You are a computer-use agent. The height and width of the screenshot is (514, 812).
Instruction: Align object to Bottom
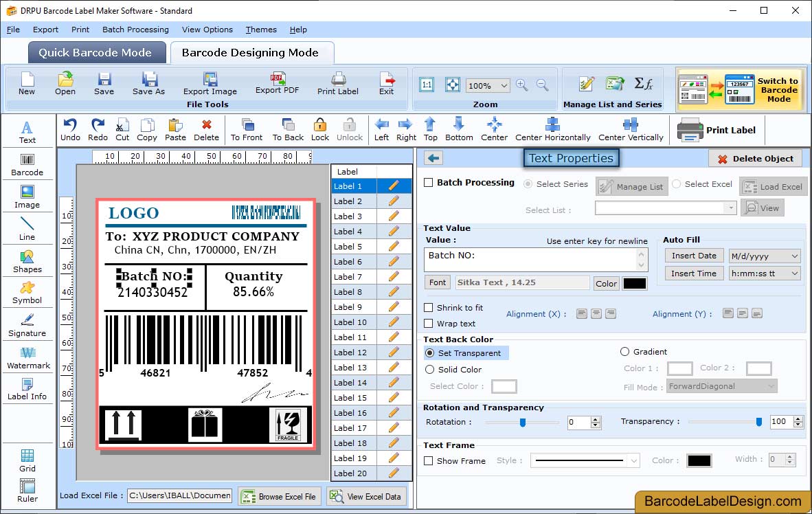(x=459, y=130)
